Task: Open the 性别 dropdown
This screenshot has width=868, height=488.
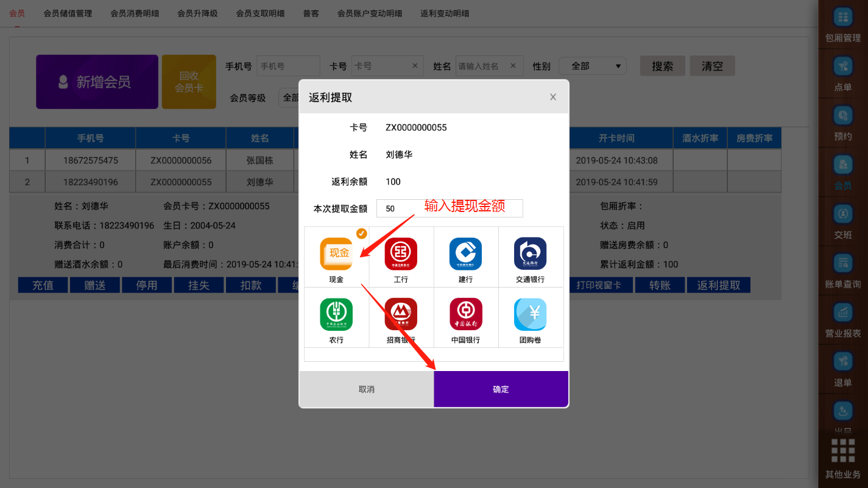Action: pos(593,66)
